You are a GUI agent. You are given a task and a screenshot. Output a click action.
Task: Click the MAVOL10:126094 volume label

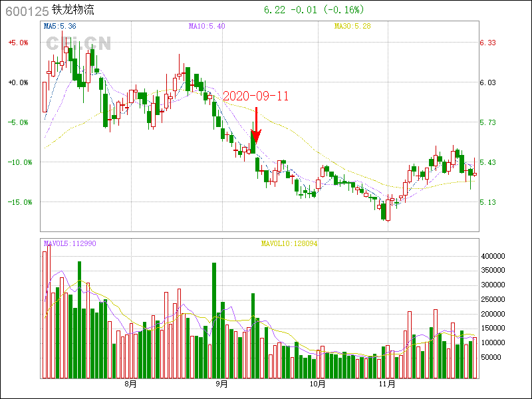point(289,244)
